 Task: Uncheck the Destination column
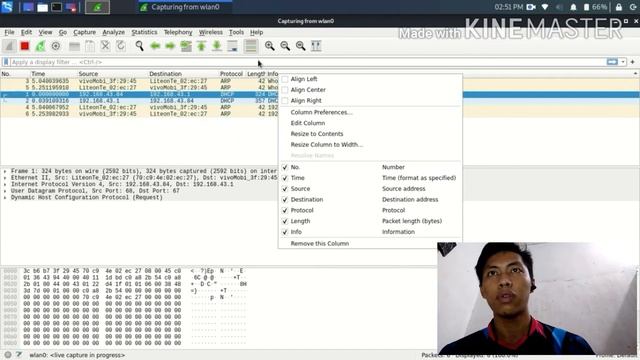pos(285,200)
